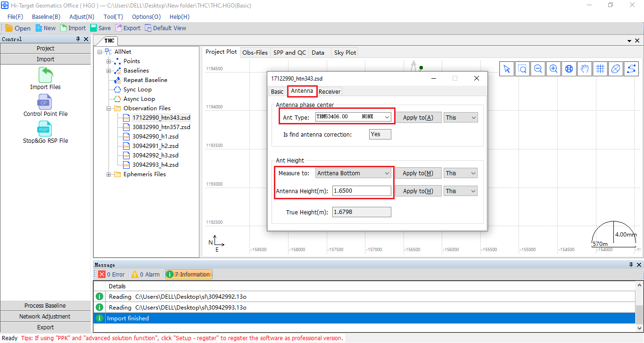Viewport: 644px width, 343px height.
Task: Select 30942991_h2.zsd observation file
Action: coord(155,146)
